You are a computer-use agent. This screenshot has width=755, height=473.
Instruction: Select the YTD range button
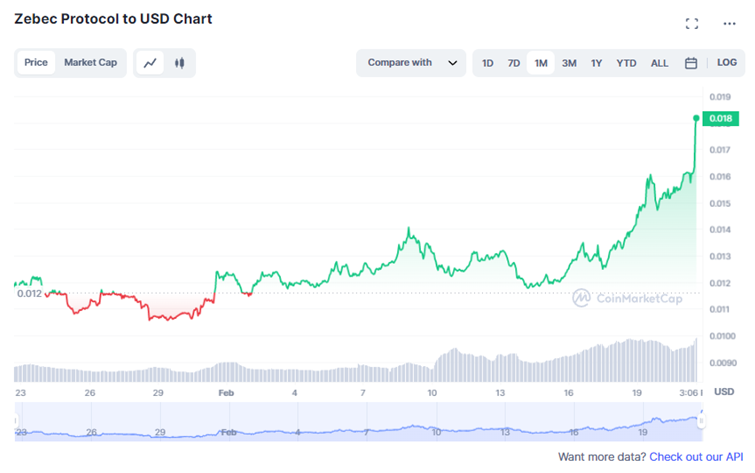click(626, 63)
